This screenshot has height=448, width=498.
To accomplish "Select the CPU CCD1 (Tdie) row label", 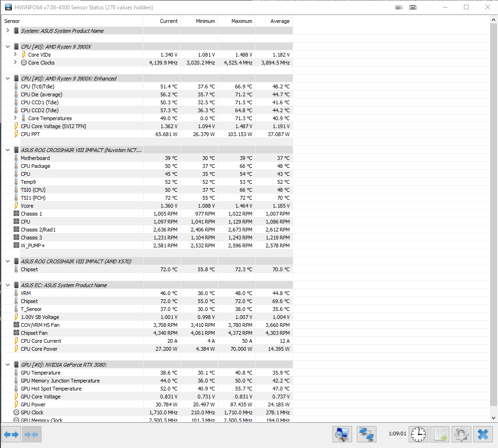I will pos(40,102).
